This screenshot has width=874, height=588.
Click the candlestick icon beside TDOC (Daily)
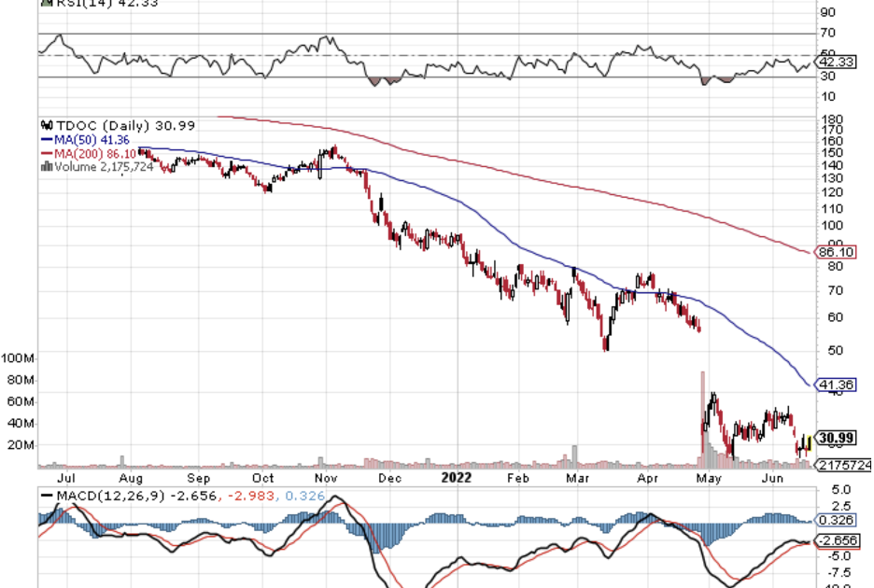45,125
